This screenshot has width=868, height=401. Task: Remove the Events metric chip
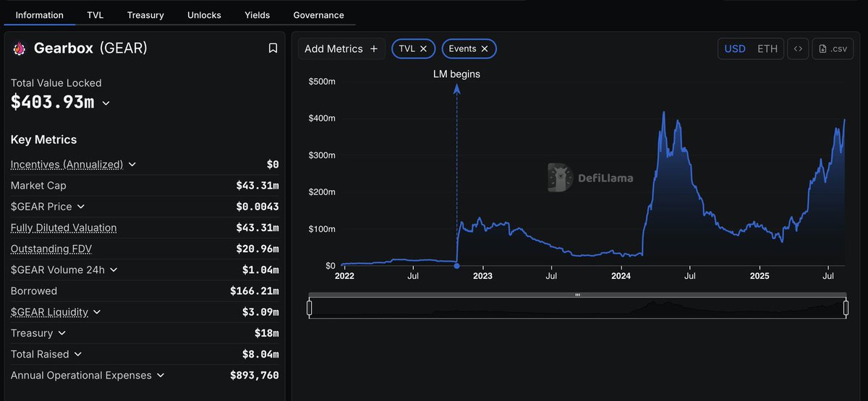[x=485, y=48]
